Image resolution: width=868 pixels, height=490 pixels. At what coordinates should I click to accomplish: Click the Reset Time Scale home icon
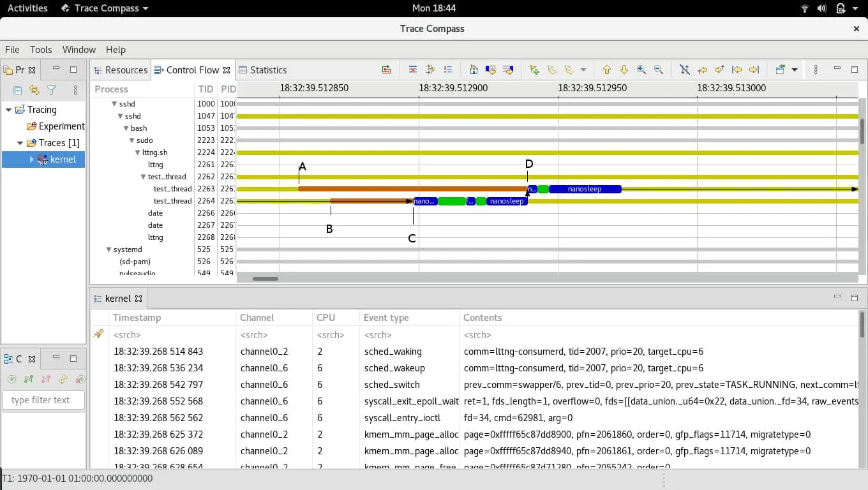pyautogui.click(x=474, y=70)
